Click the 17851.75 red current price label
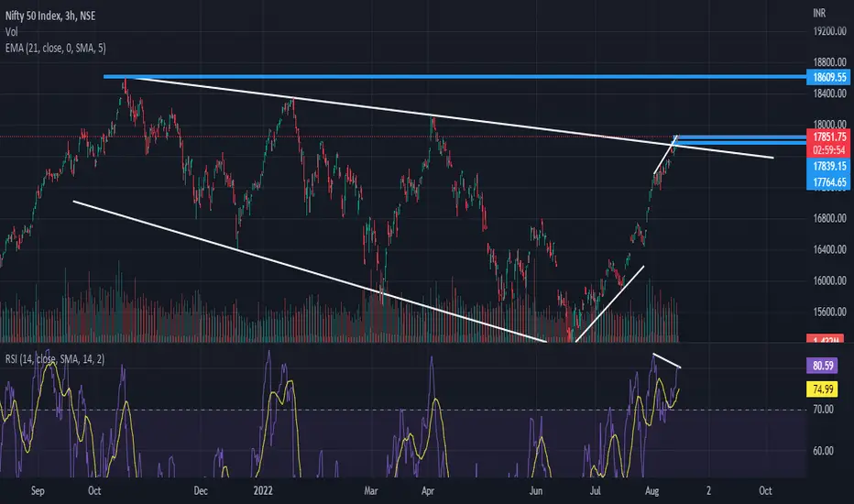 coord(828,137)
